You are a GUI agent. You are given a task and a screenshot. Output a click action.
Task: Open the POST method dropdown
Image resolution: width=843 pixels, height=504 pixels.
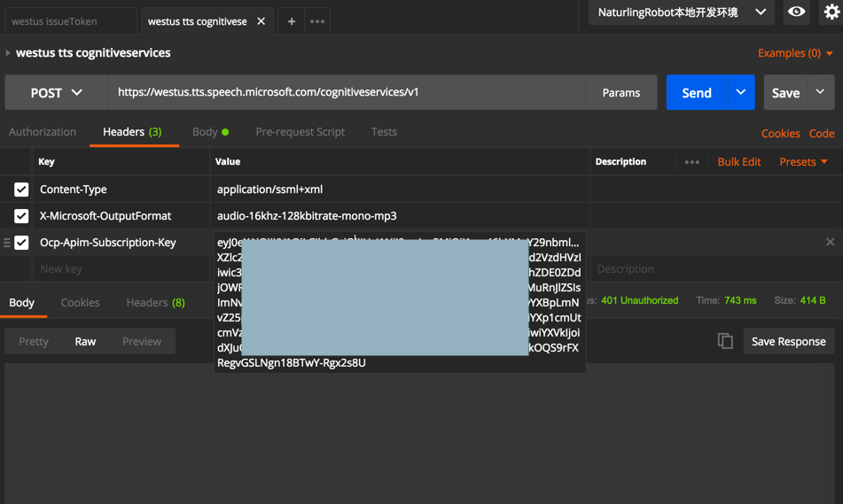point(57,93)
